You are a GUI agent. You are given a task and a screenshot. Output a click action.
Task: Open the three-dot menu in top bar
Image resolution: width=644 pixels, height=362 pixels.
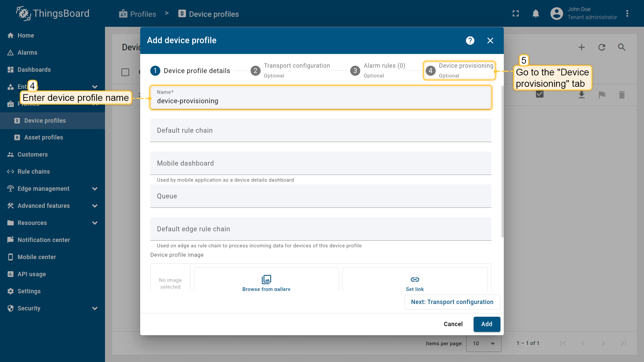pos(627,14)
